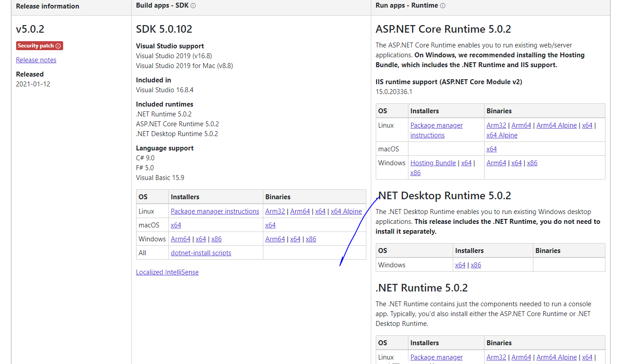Download ASP.NET Core Runtime 5.0.2 Windows x86 installer
The image size is (631, 364).
[x=416, y=173]
